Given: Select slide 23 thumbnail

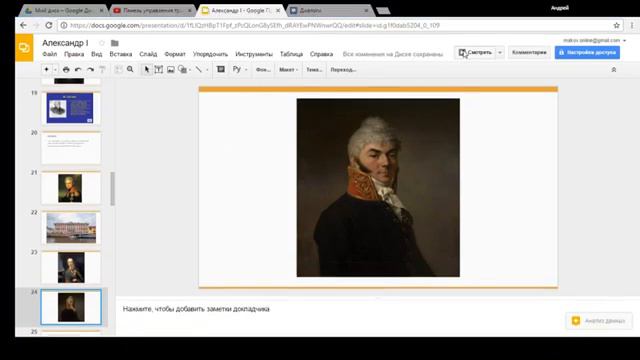Looking at the screenshot, I should tap(71, 267).
